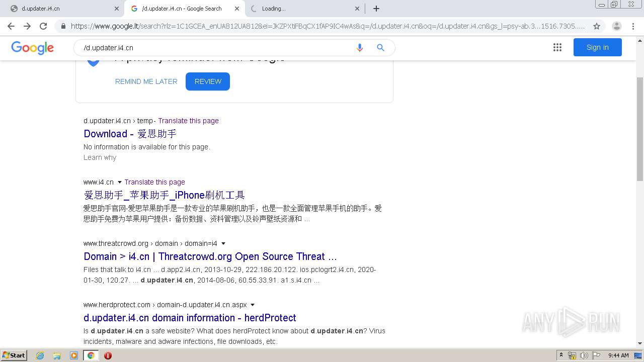Open Action Center flag icon
This screenshot has height=362, width=644.
pos(596,355)
